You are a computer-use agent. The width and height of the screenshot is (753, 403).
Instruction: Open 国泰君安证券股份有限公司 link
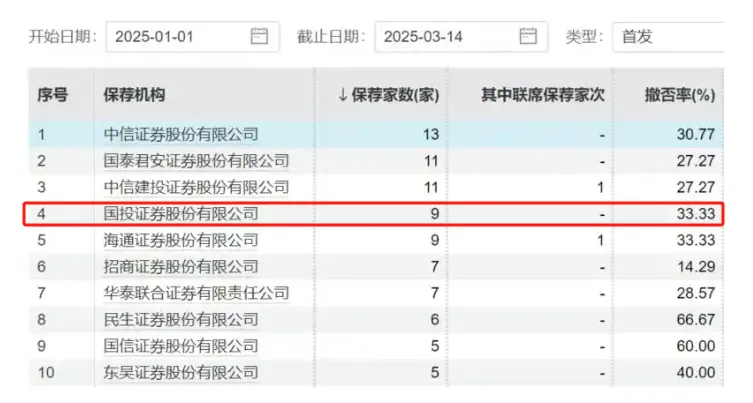[196, 161]
